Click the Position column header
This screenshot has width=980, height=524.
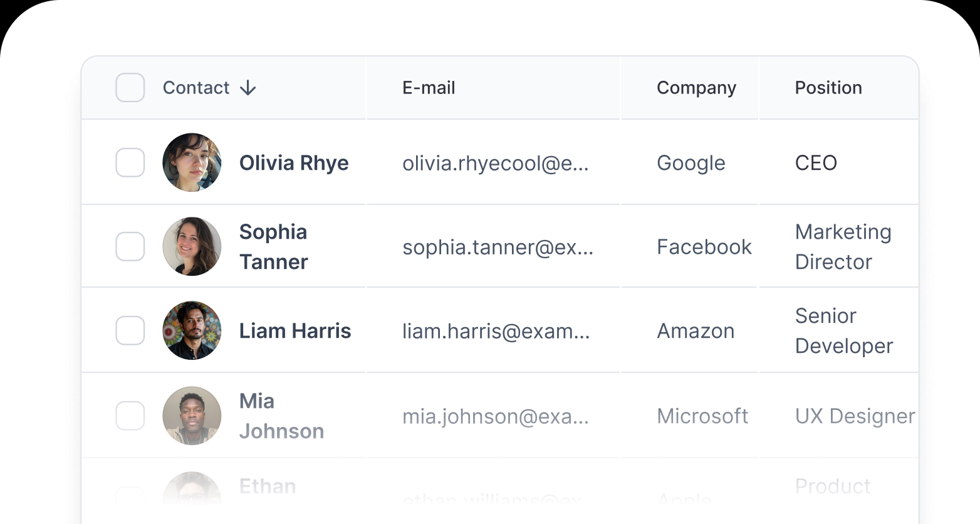coord(828,88)
